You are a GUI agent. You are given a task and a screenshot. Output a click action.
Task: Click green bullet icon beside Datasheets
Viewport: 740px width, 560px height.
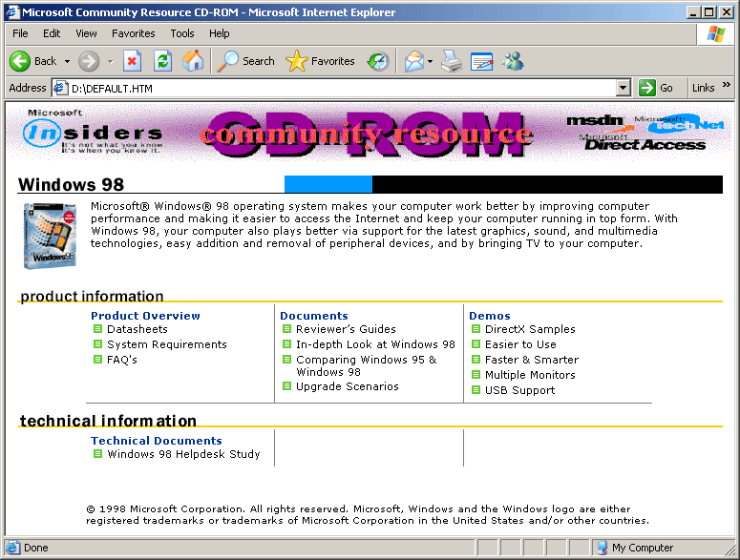[x=97, y=328]
